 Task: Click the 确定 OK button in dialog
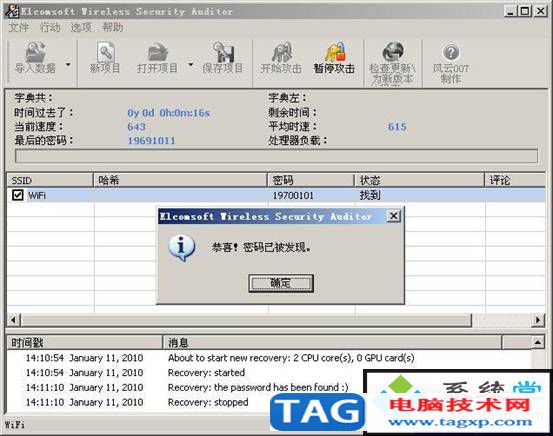click(281, 283)
